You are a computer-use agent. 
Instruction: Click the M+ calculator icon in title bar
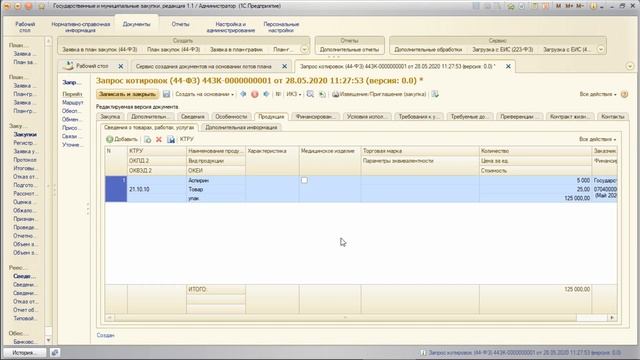tap(569, 6)
